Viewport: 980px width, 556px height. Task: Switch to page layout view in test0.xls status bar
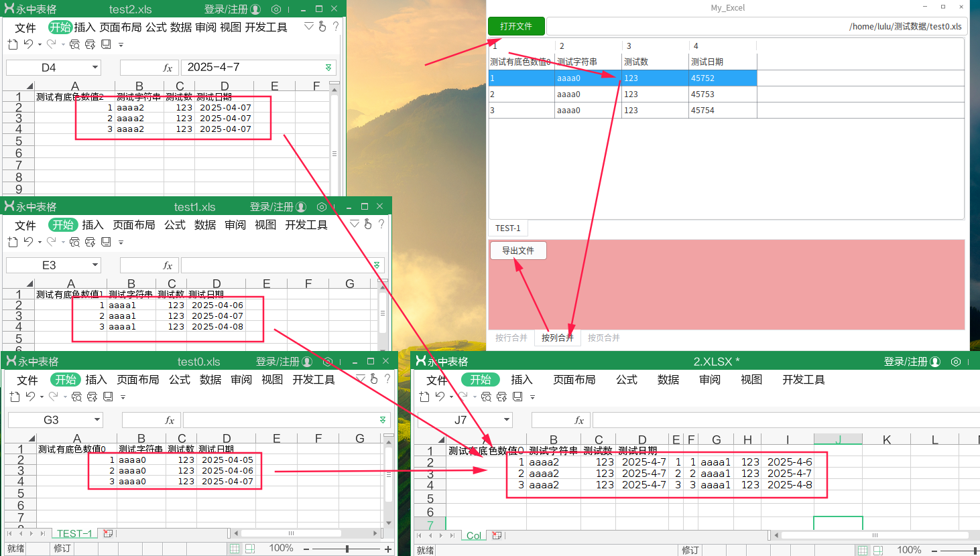point(250,549)
